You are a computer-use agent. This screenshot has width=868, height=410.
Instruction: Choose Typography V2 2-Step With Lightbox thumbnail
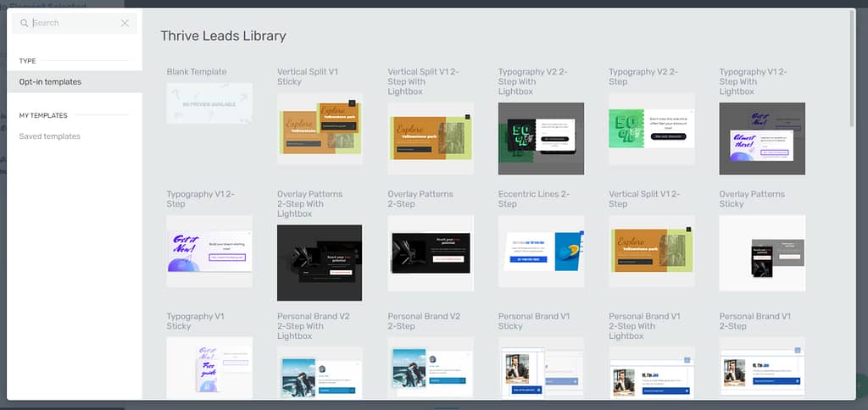542,138
